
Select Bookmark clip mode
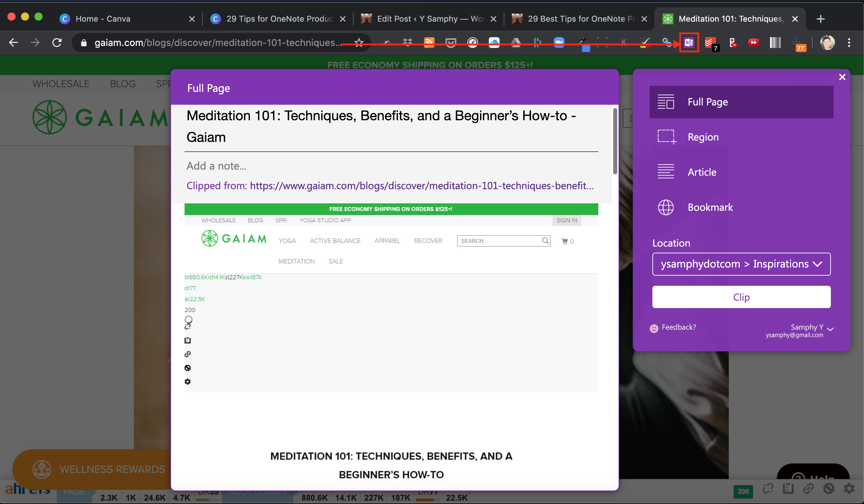[741, 207]
